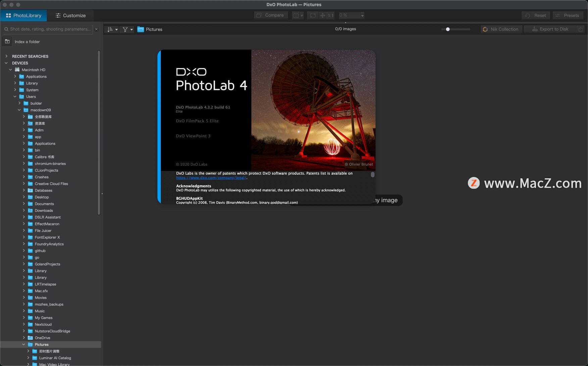Switch to the PhotoLibrary tab
The image size is (588, 366).
(x=23, y=15)
